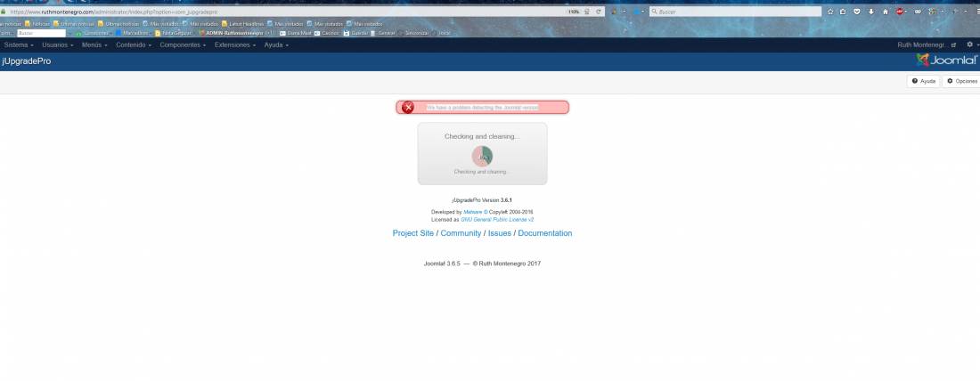Viewport: 980px width, 381px height.
Task: Click the jUpgradePro page title
Action: pyautogui.click(x=27, y=61)
